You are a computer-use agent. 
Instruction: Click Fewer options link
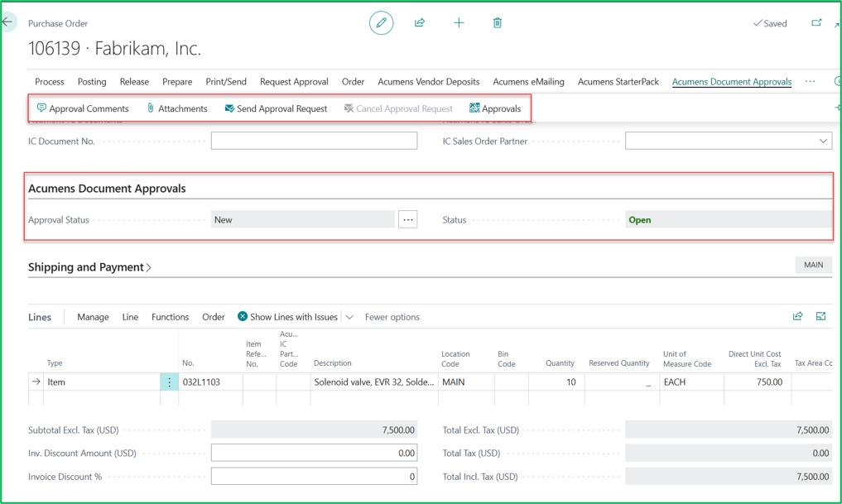point(392,317)
